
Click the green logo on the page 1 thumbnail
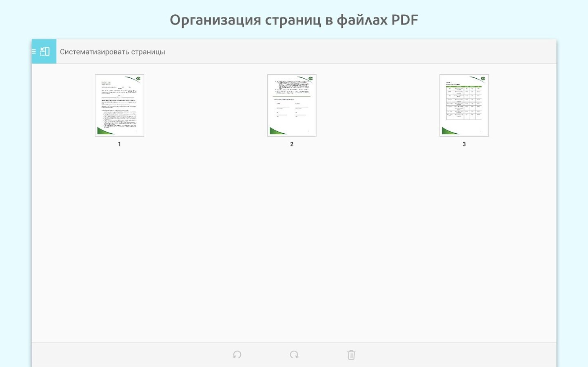pos(138,78)
